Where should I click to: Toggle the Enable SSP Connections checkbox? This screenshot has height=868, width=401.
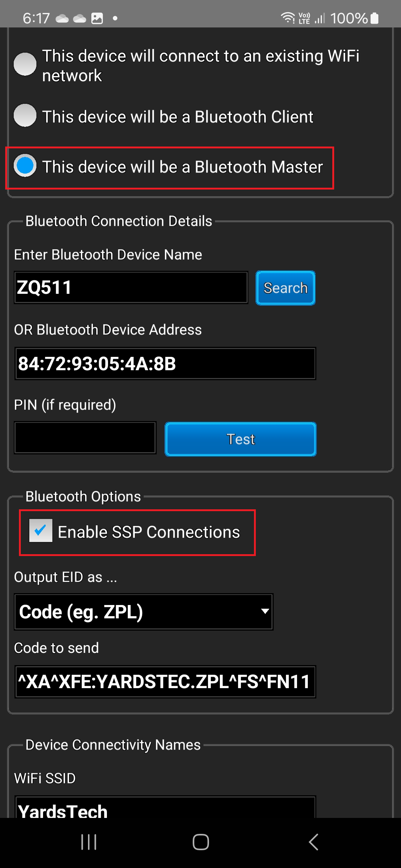click(41, 530)
